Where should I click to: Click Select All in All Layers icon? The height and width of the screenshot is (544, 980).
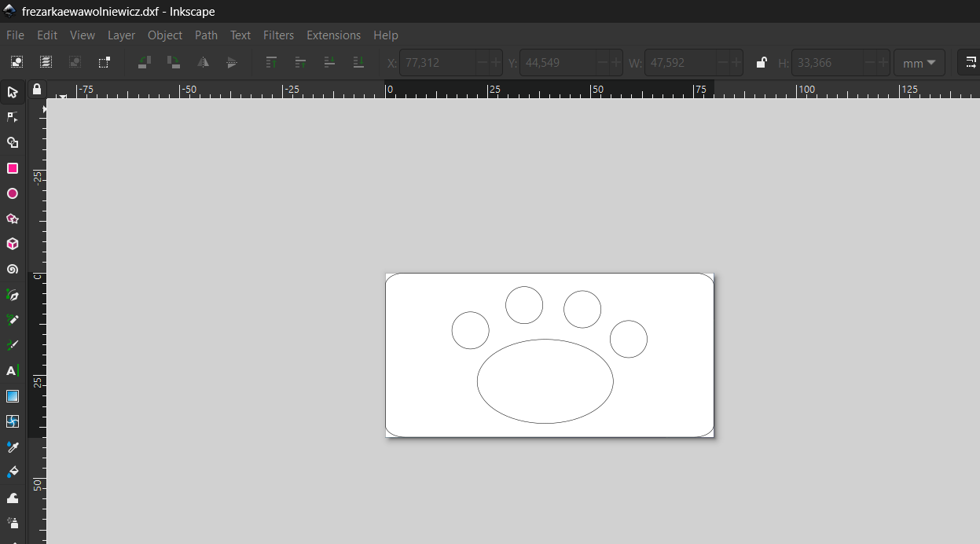[x=46, y=62]
